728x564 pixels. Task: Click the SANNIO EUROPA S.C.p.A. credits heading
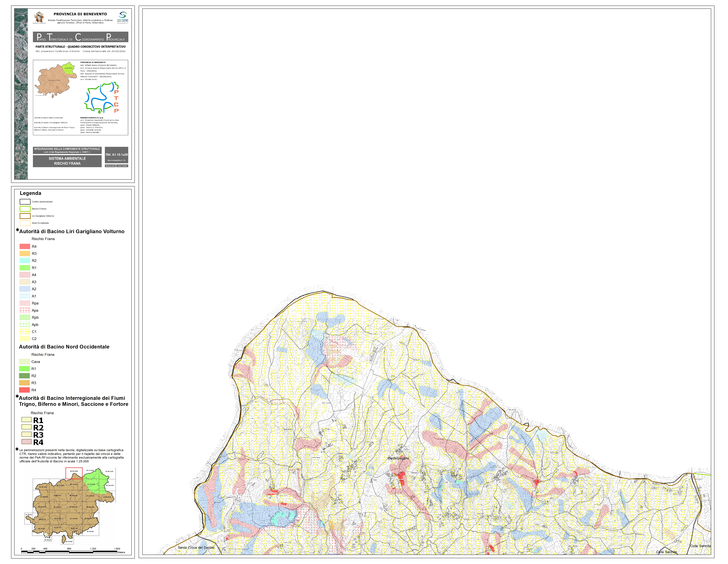(x=92, y=118)
